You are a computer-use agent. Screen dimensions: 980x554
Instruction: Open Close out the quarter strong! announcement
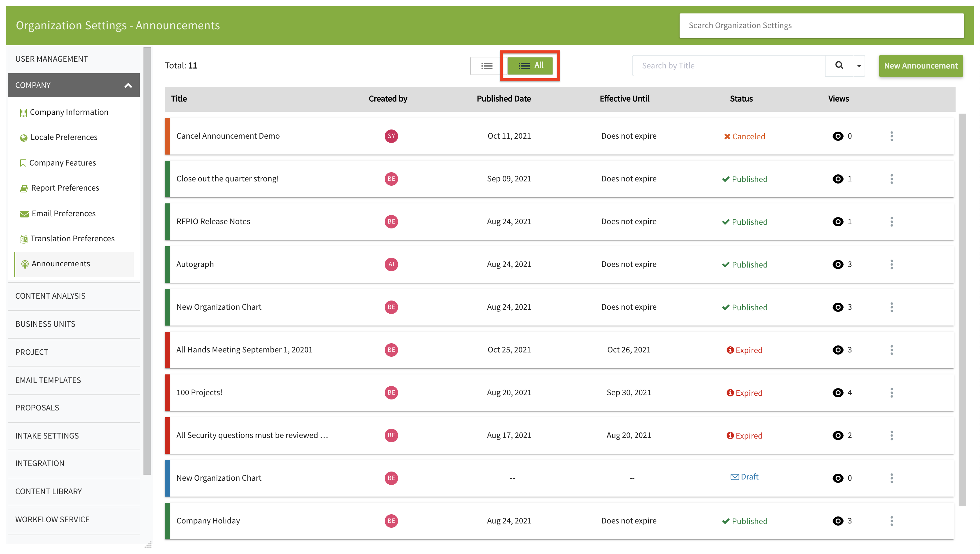227,178
